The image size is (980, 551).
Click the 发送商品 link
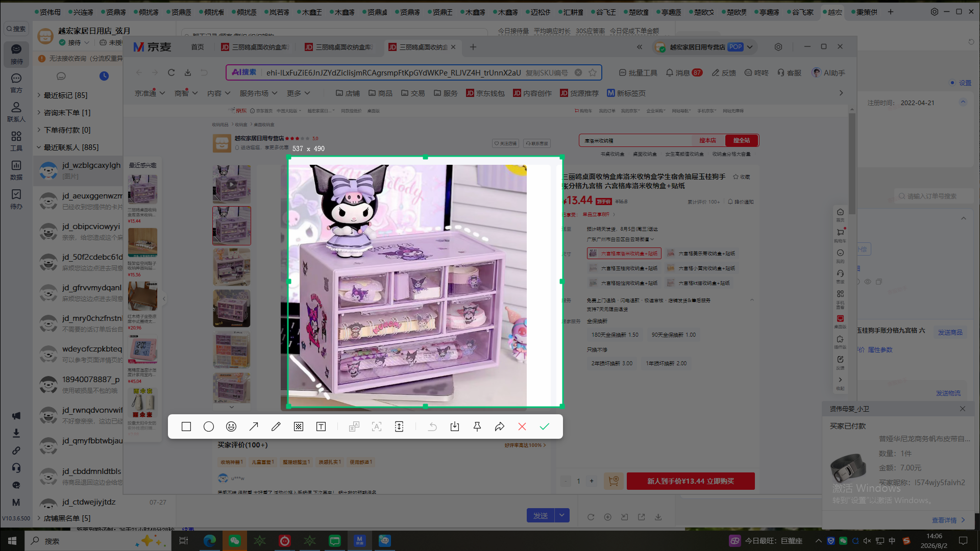pos(950,333)
